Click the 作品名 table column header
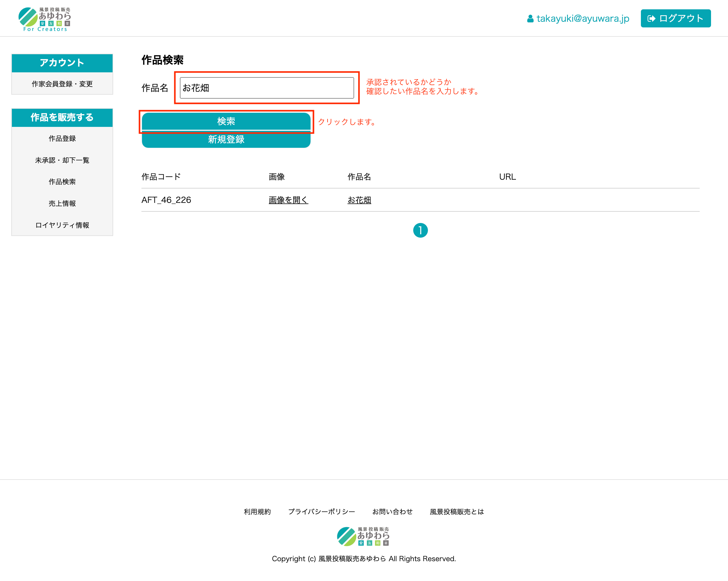728x581 pixels. point(359,176)
